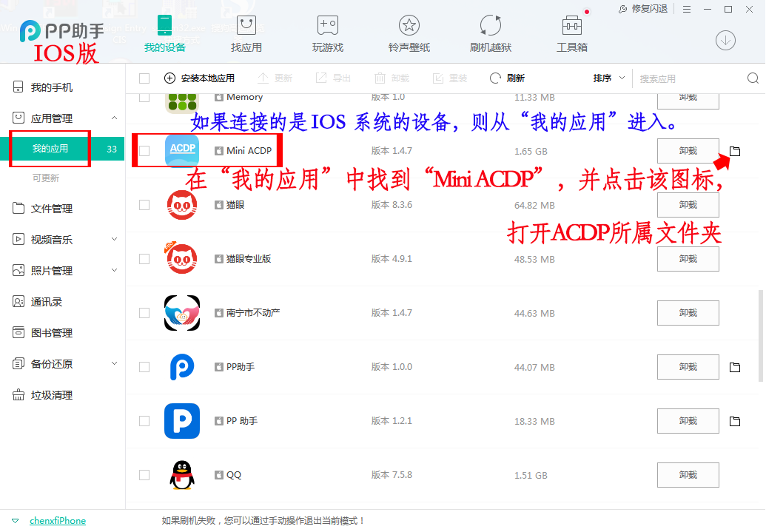
Task: Expand the 备份还原 section
Action: click(x=114, y=363)
